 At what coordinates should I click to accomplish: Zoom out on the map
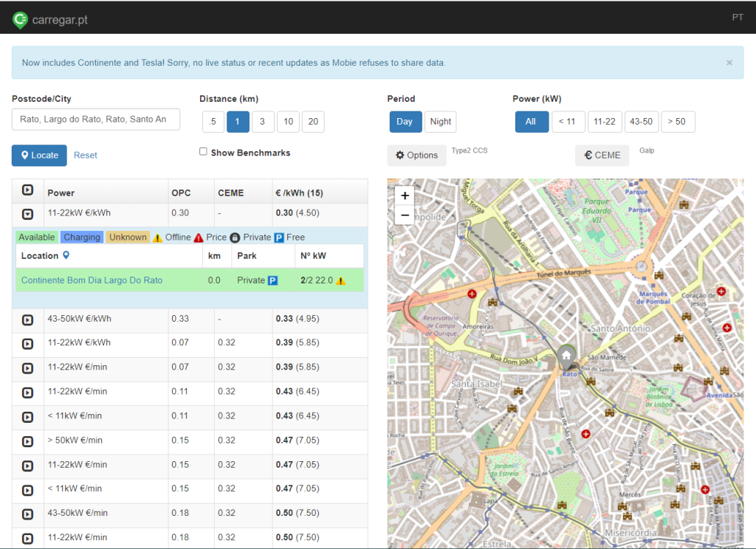click(x=405, y=215)
